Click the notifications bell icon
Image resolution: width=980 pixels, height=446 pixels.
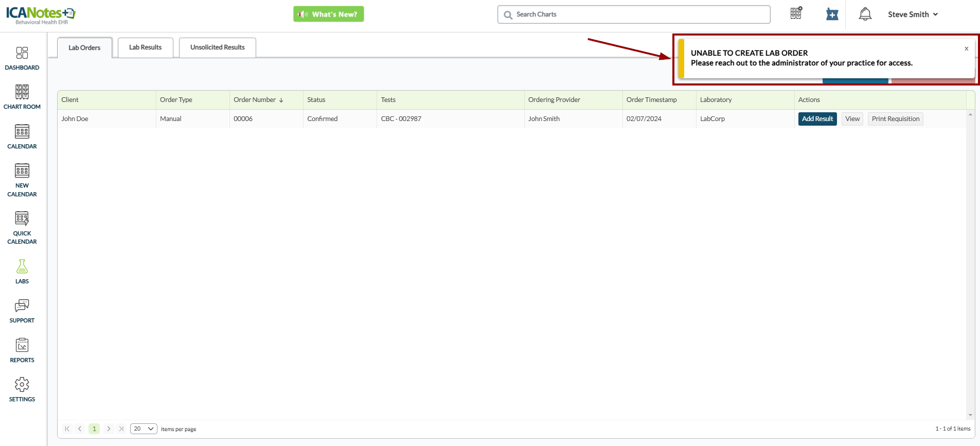(865, 14)
